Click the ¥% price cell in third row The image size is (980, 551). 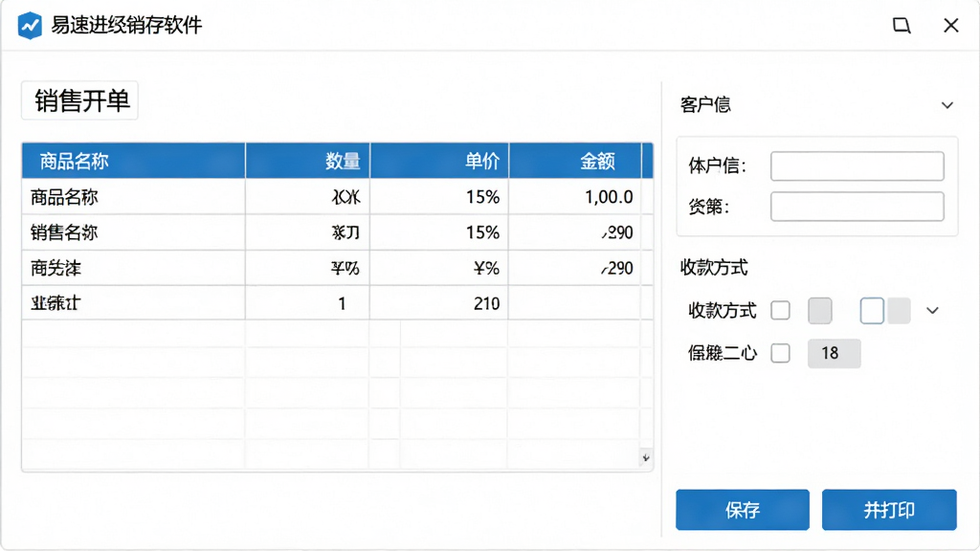(x=439, y=268)
